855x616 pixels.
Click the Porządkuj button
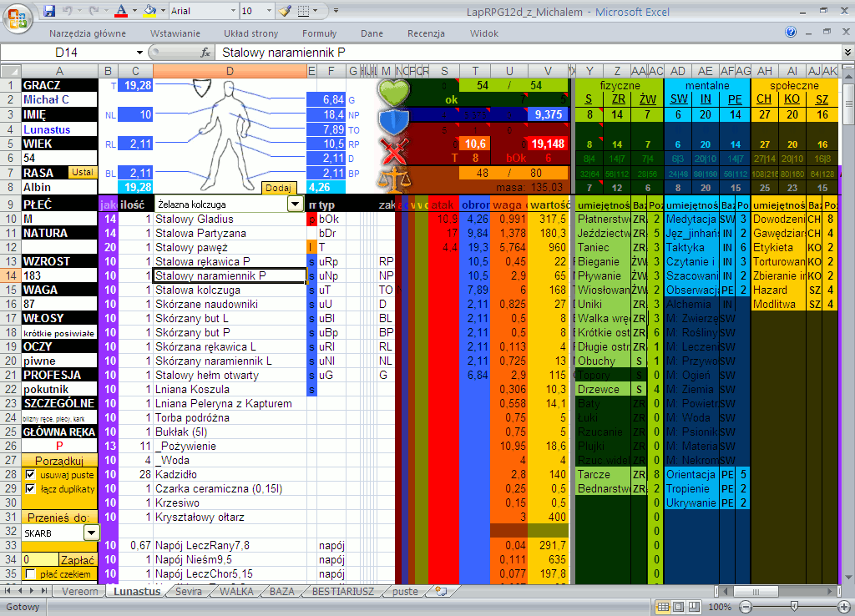(59, 461)
